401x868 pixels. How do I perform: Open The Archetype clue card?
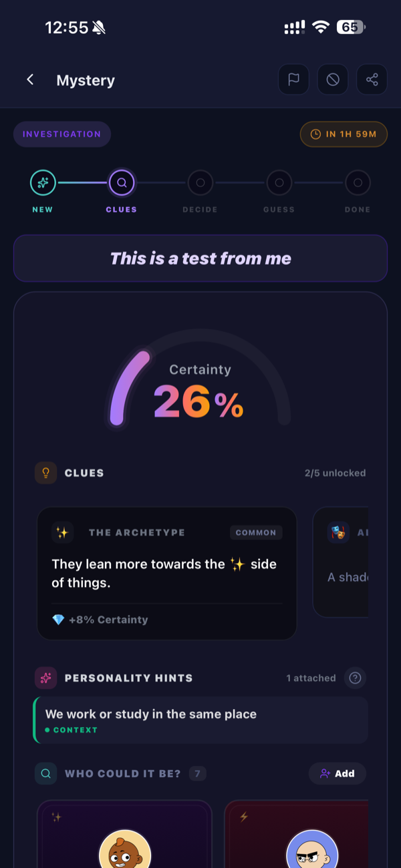tap(166, 573)
